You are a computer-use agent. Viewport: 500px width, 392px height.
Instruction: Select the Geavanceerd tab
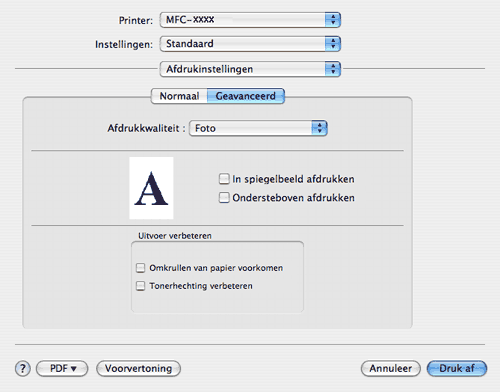(x=246, y=96)
